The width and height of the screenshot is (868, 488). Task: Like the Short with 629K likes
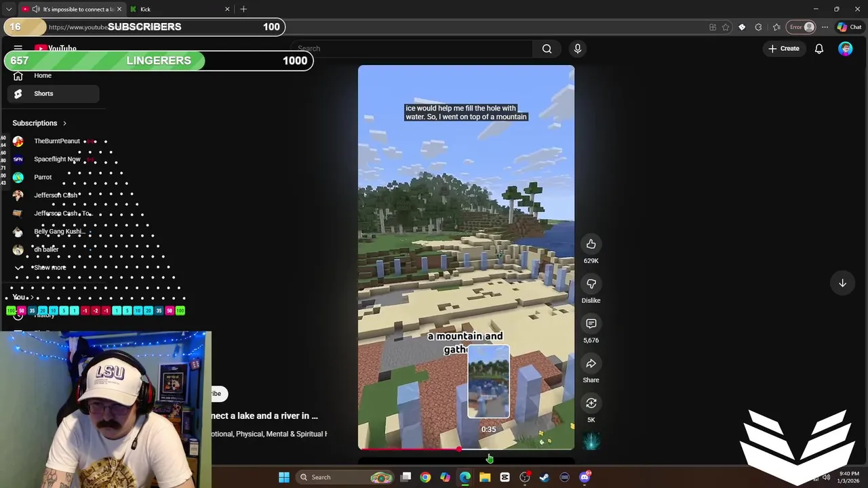click(591, 244)
